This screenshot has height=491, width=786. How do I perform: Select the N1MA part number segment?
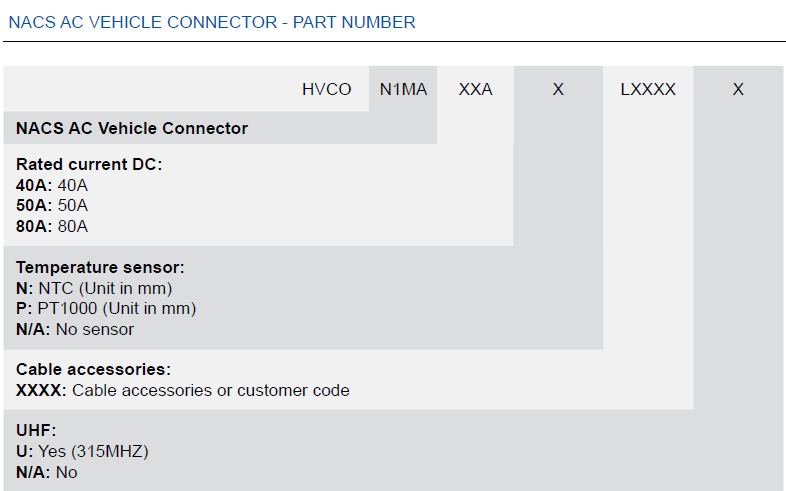tap(403, 89)
